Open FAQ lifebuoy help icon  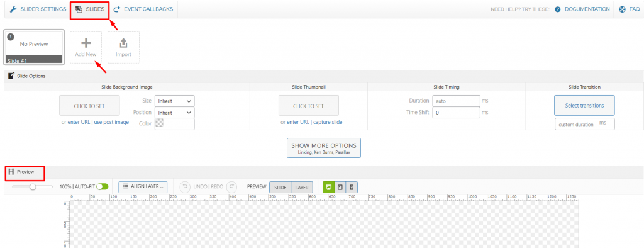coord(622,9)
